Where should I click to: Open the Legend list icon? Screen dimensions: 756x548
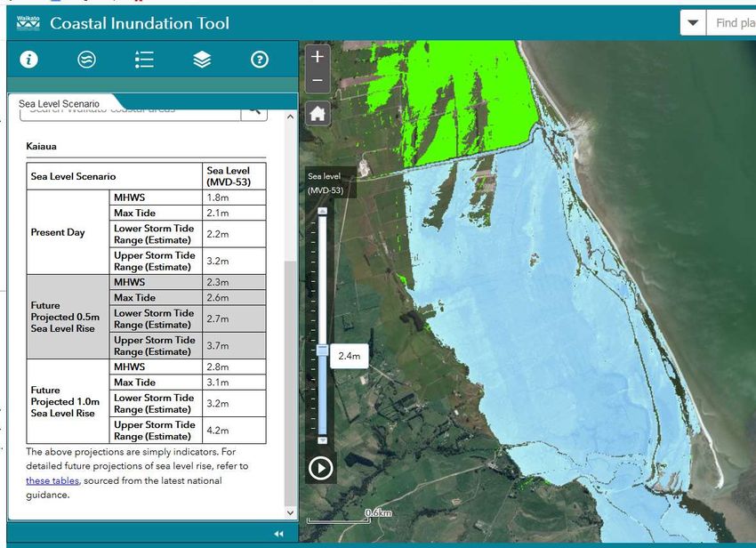point(144,60)
